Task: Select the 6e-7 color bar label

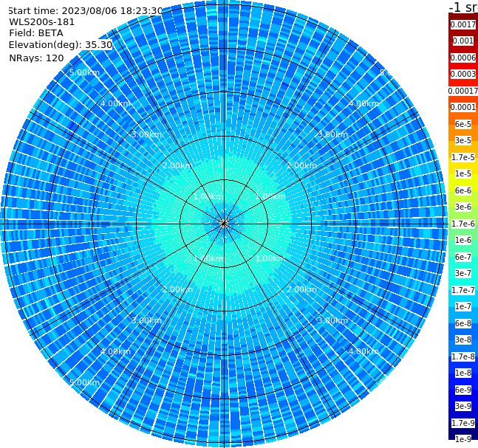Action: click(x=463, y=257)
